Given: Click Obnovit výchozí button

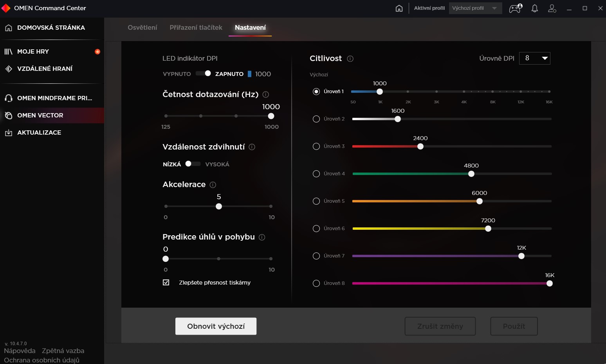Looking at the screenshot, I should (x=216, y=326).
